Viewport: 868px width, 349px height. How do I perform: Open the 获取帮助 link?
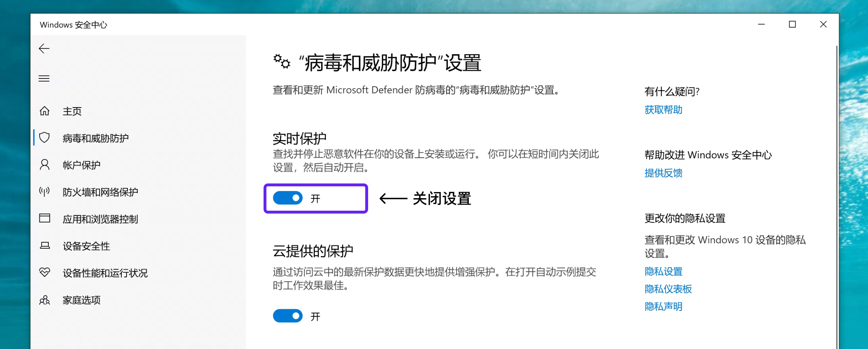(663, 110)
